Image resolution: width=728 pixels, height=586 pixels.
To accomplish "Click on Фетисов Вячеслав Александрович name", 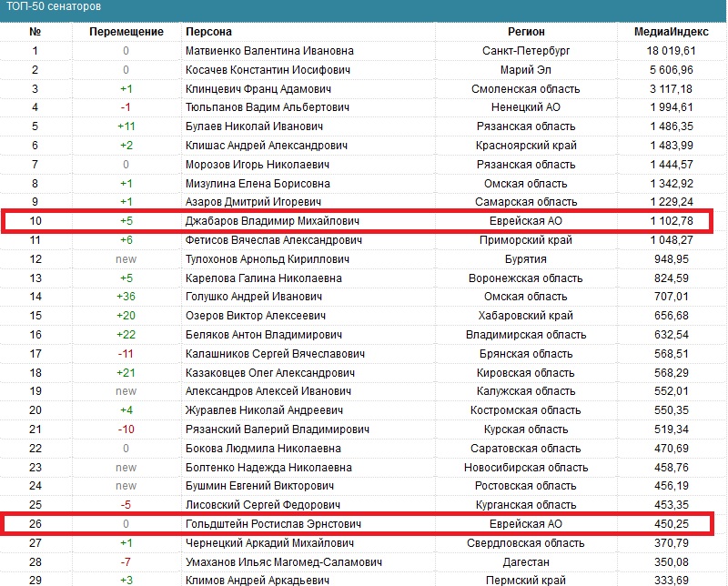I will 274,240.
